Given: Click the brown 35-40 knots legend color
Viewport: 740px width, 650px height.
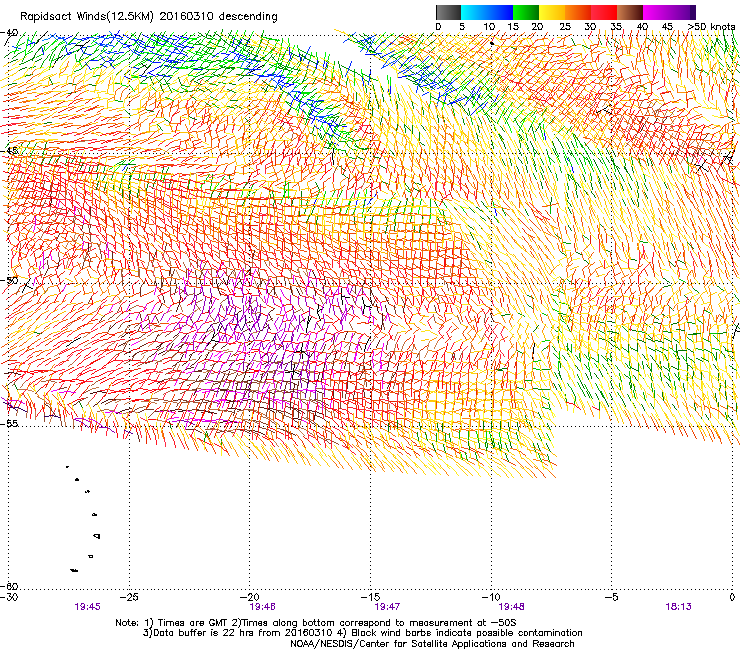Looking at the screenshot, I should click(x=630, y=12).
